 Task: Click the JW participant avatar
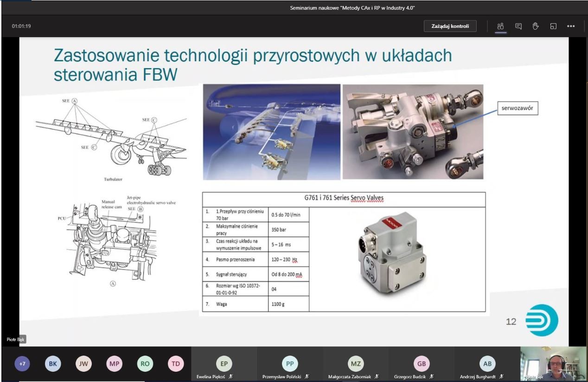point(83,364)
